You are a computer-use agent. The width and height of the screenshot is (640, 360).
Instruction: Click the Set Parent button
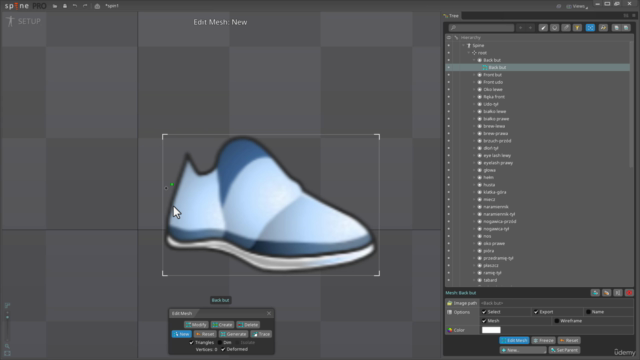(564, 350)
